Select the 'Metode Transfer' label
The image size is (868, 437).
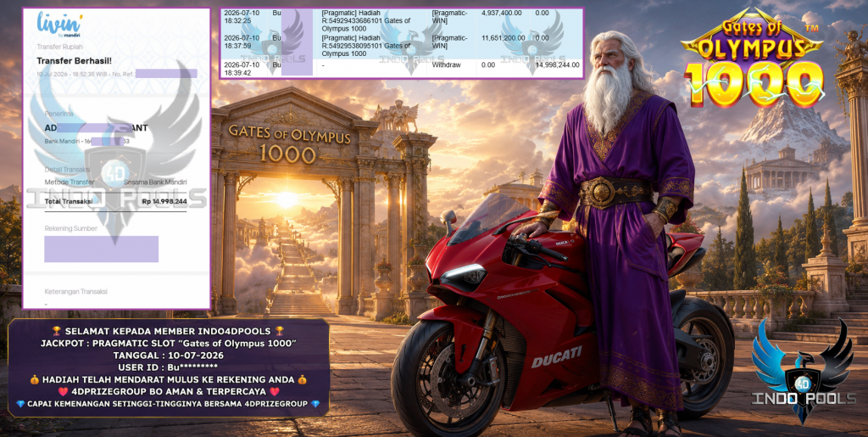(70, 182)
